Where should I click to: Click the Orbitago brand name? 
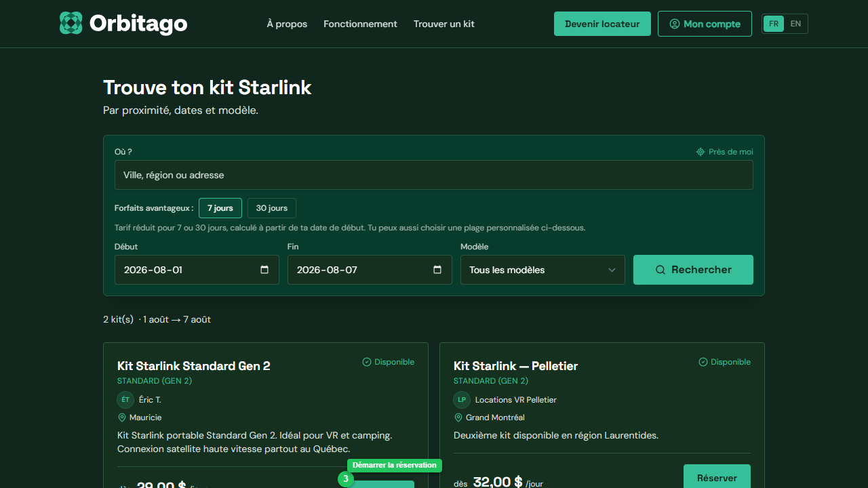[x=138, y=24]
